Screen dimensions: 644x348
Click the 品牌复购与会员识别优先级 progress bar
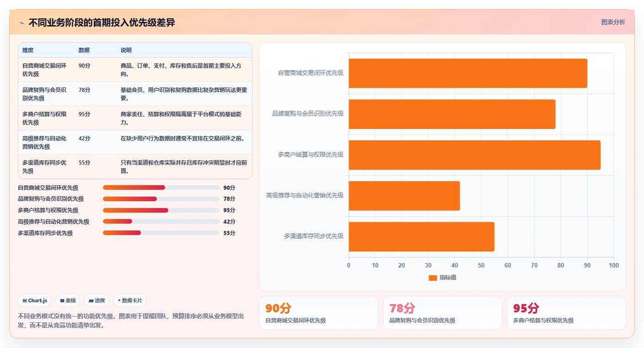pyautogui.click(x=161, y=199)
